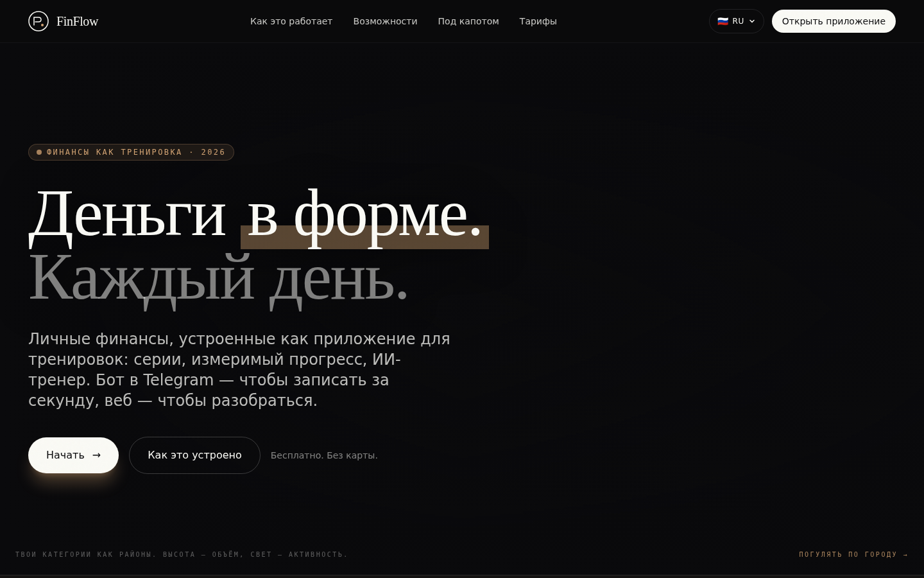The width and height of the screenshot is (924, 578).
Task: Click the 'Финансы как тренировка · 2026' badge
Action: (131, 152)
